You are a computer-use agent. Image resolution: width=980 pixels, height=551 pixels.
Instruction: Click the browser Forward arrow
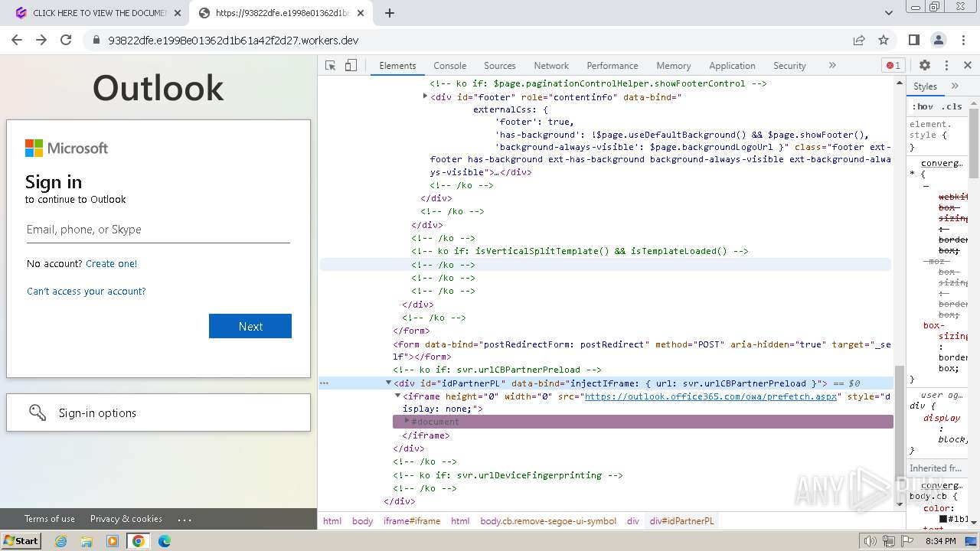coord(41,40)
